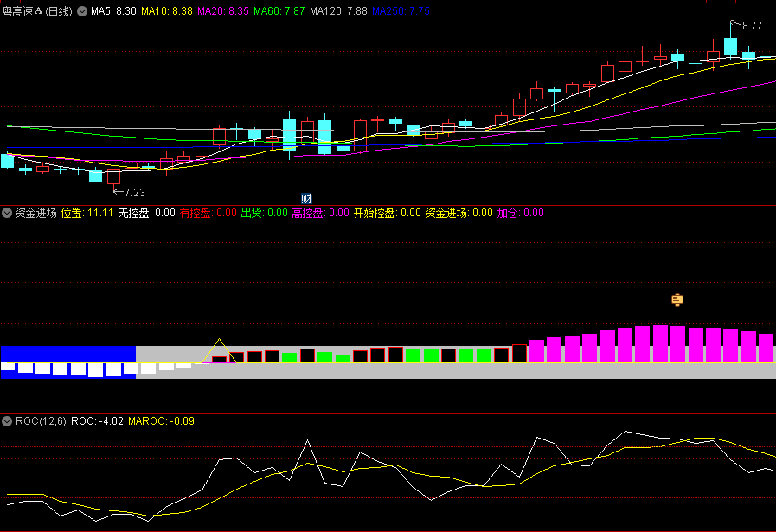
Task: Click the MA5: 8.30 label
Action: 113,11
